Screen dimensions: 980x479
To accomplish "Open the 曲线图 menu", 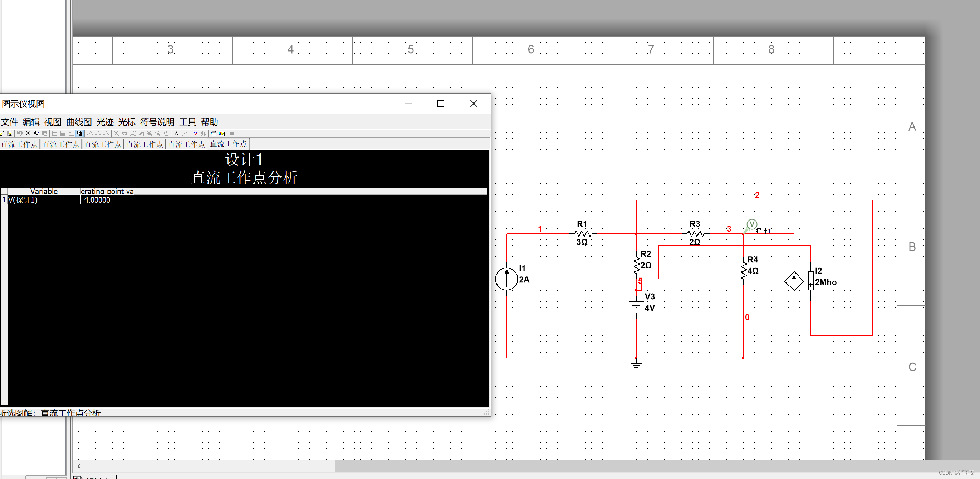I will 78,122.
